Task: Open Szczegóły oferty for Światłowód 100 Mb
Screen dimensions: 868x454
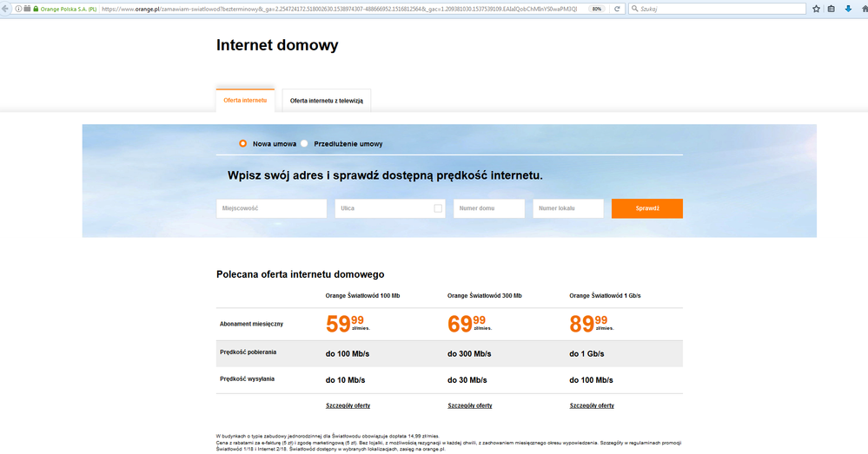Action: [348, 405]
